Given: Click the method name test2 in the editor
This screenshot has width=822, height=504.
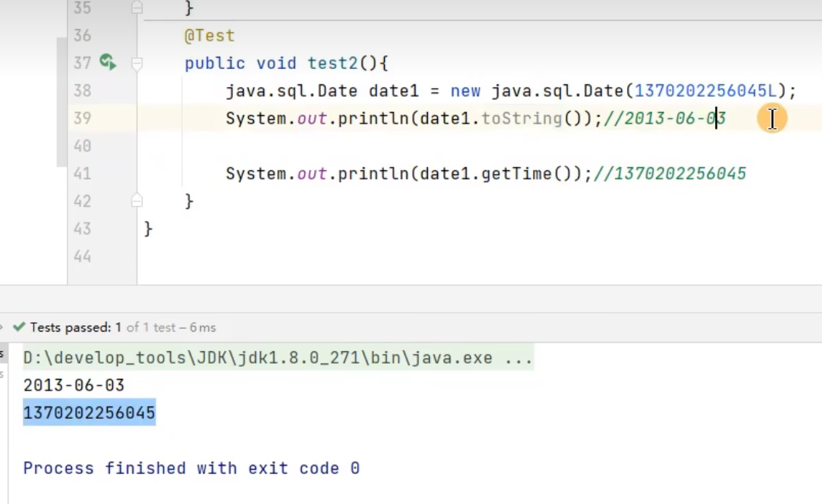Looking at the screenshot, I should click(332, 63).
